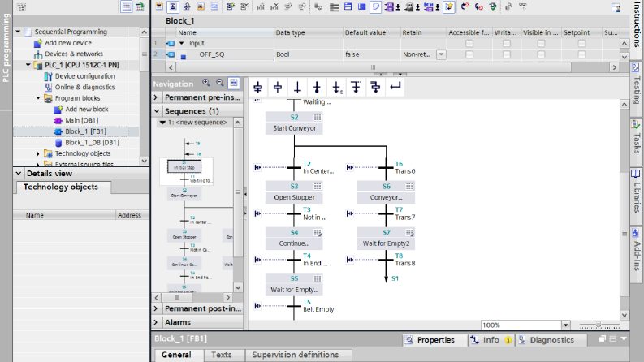
Task: Click the speech bubble comment toolbar icon
Action: [x=375, y=6]
